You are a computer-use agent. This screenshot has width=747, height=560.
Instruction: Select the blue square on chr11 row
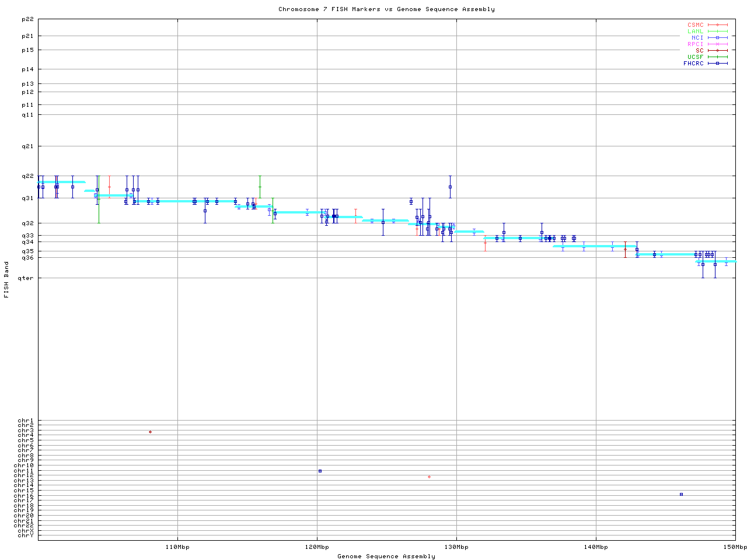point(320,471)
